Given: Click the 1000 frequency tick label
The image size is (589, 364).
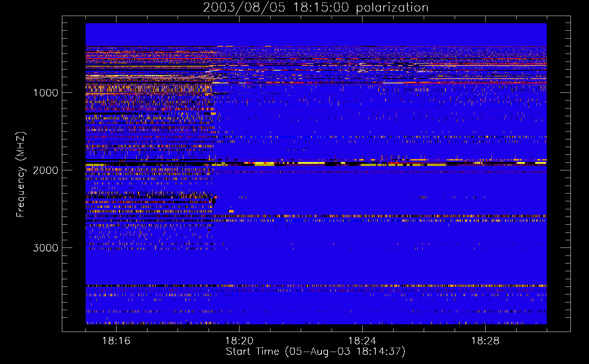Looking at the screenshot, I should click(46, 93).
